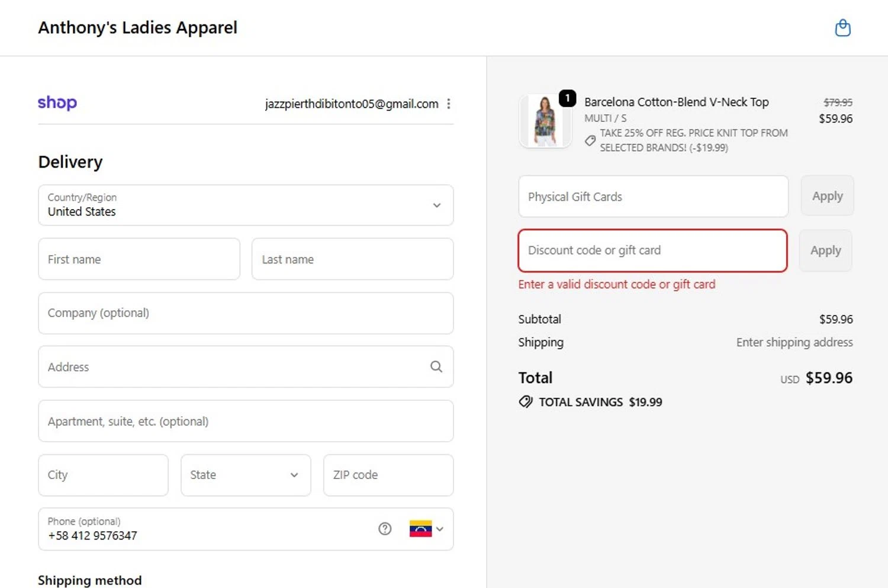Click the Physical Gift Cards field
Viewport: 888px width, 588px height.
(x=654, y=196)
